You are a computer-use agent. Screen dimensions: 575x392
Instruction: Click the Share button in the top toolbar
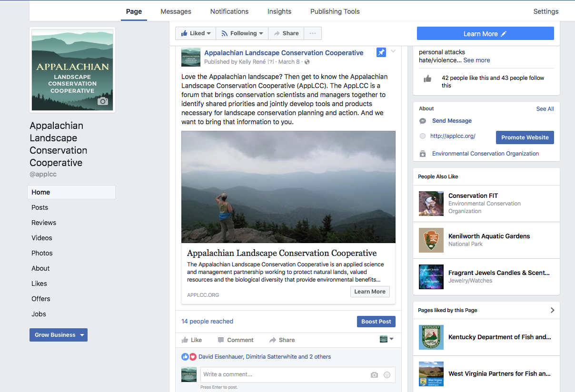(x=286, y=33)
